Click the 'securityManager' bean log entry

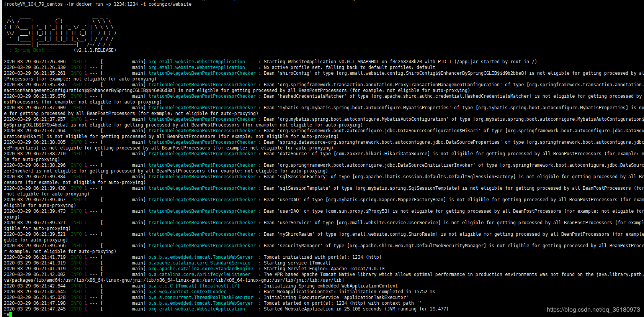click(454, 246)
